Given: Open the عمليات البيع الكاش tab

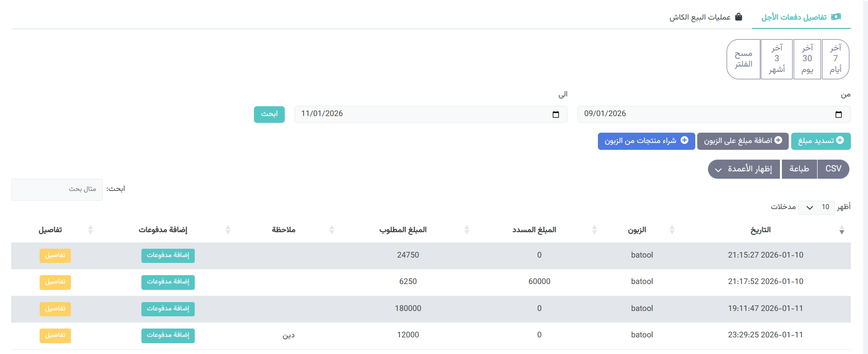Looking at the screenshot, I should coord(706,17).
